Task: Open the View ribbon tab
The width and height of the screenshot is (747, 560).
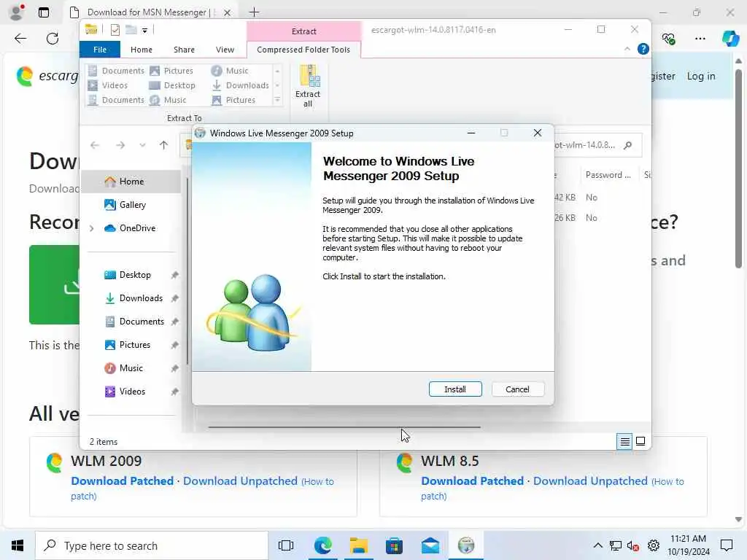Action: click(x=225, y=50)
